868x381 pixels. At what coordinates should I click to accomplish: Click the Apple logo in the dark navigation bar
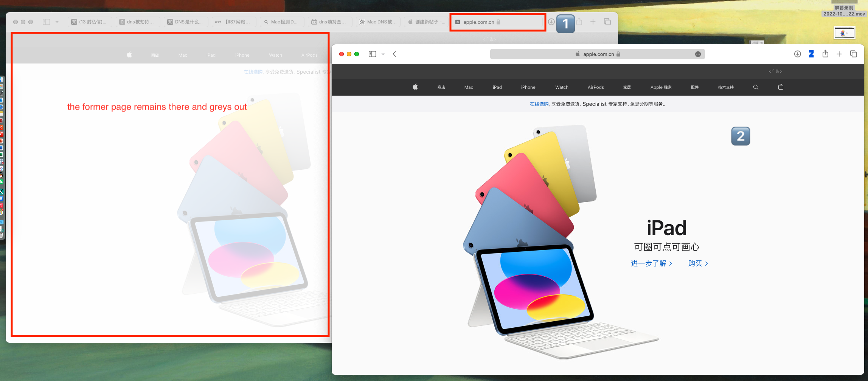[x=415, y=87]
